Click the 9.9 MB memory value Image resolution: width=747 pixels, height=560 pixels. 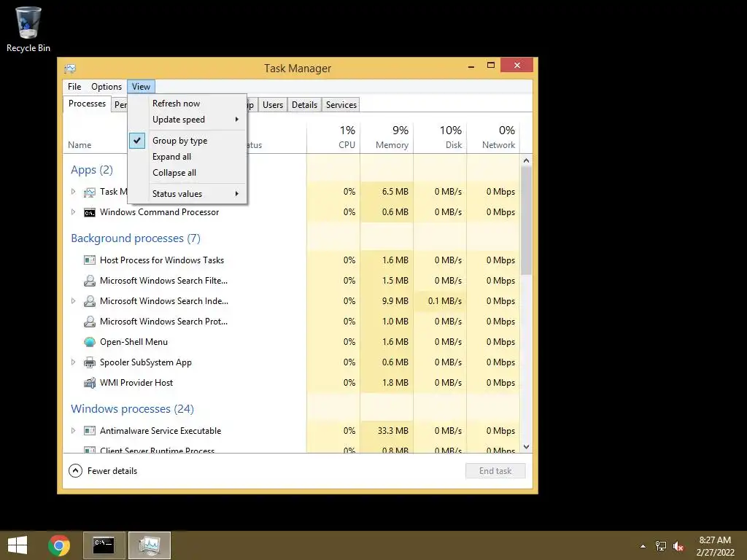click(395, 301)
